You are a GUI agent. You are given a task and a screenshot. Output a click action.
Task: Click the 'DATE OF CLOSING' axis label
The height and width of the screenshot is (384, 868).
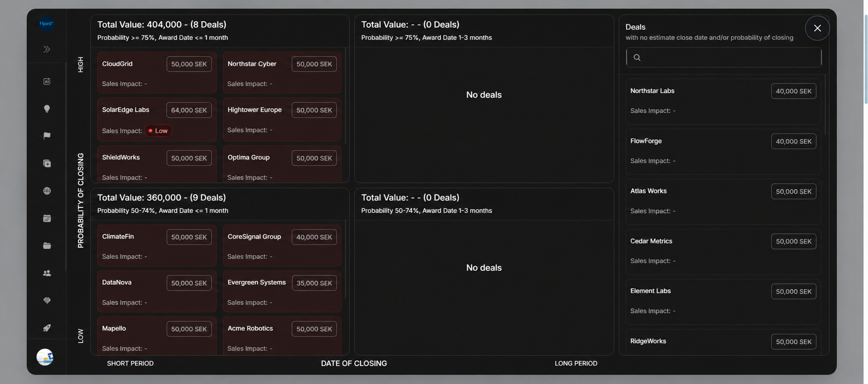354,363
